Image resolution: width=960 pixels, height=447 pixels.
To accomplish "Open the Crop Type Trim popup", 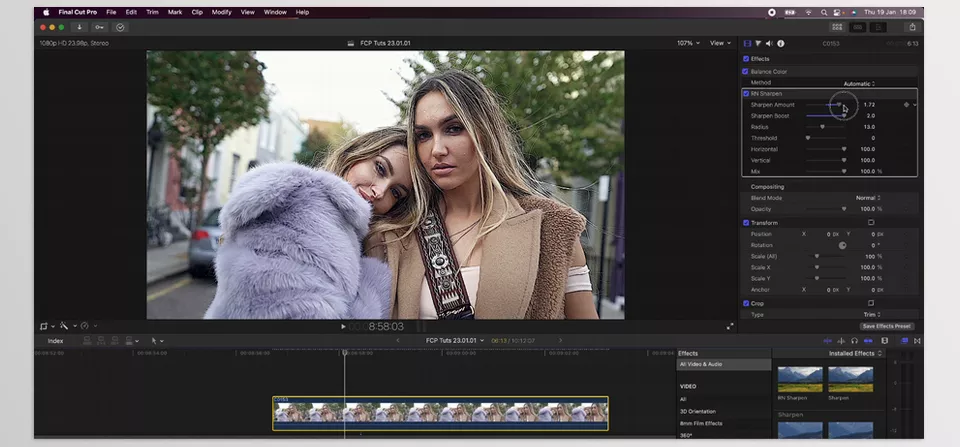I will coord(872,314).
